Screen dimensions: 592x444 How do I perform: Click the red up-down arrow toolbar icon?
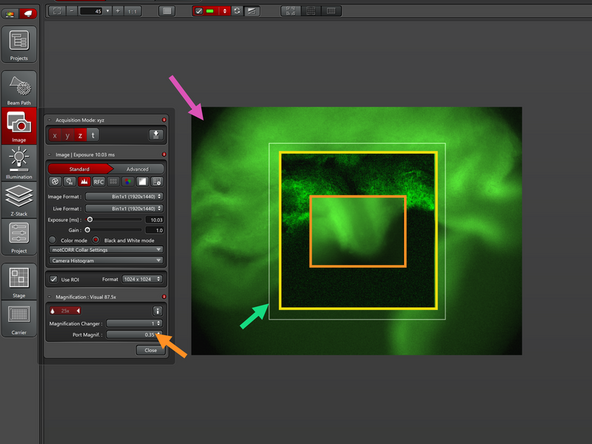click(x=225, y=11)
